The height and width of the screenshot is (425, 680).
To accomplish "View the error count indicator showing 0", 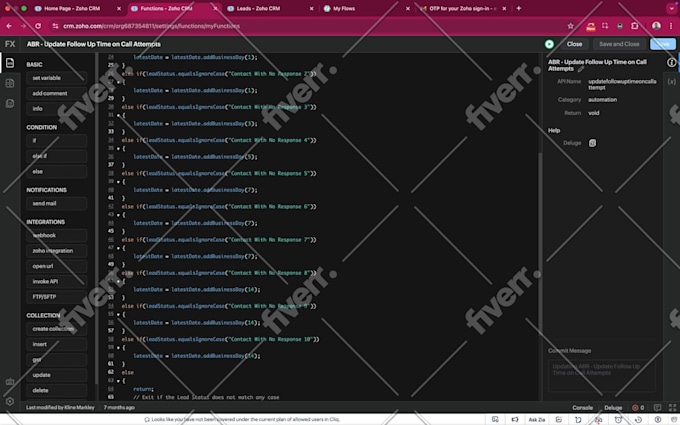I will point(638,408).
